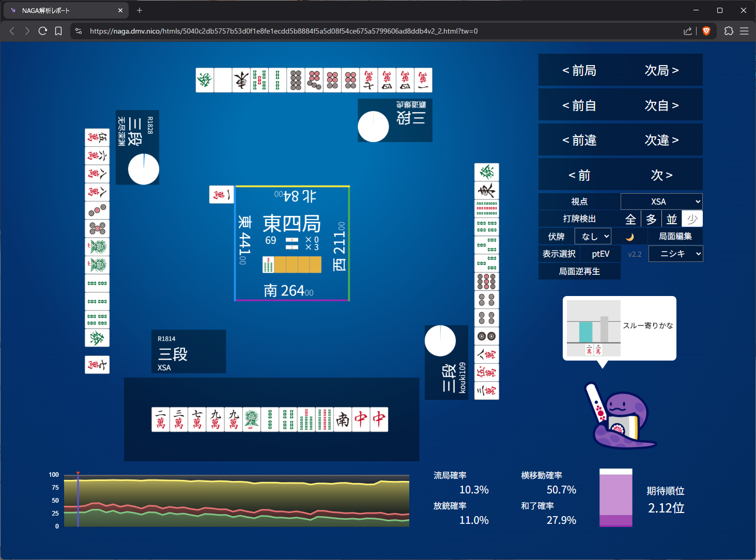This screenshot has width=756, height=560.
Task: Set discard detection to 並
Action: click(671, 219)
